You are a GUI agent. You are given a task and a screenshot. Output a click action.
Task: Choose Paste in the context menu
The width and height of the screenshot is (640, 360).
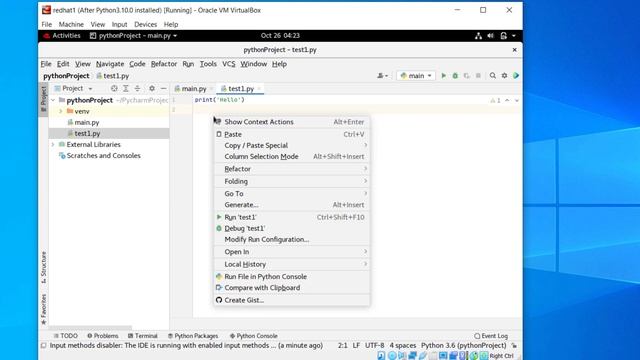292,134
